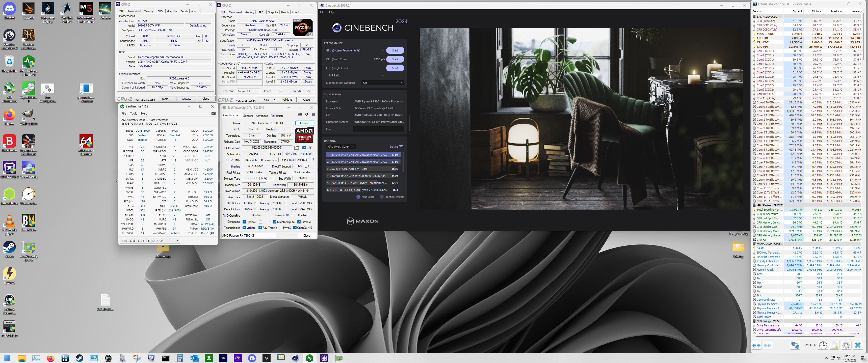Open the Minimum Test Duration dropdown
The width and height of the screenshot is (868, 363).
(x=382, y=82)
